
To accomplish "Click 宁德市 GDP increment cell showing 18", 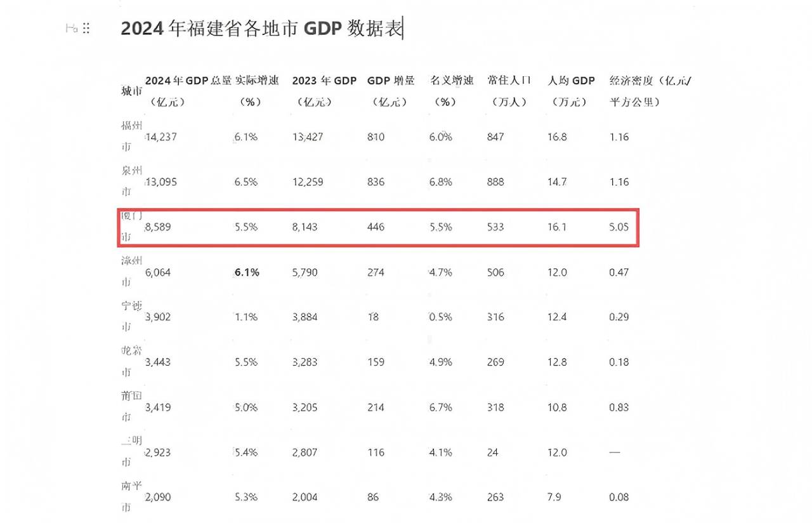I will point(373,317).
